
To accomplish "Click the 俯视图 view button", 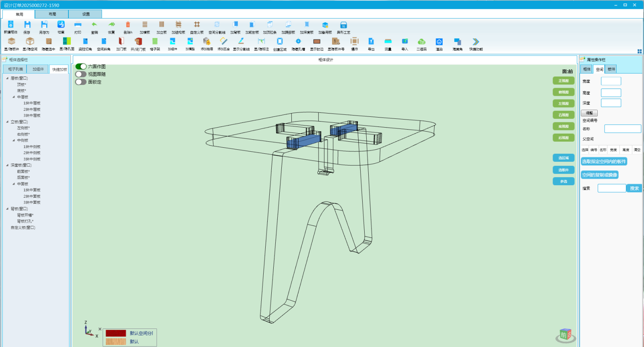I will coord(563,92).
